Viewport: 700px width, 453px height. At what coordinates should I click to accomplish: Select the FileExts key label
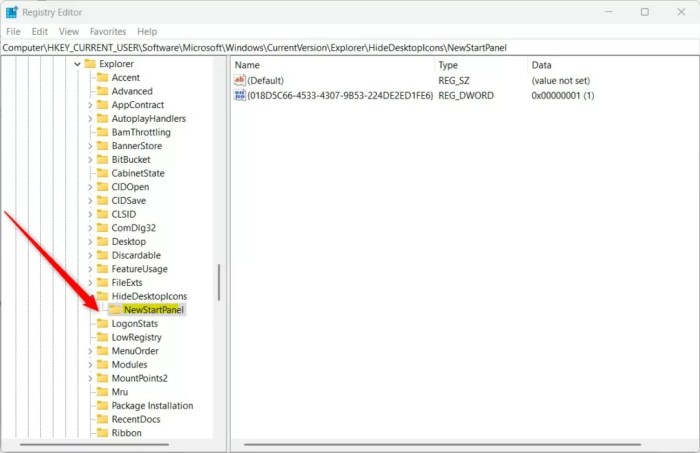[127, 283]
